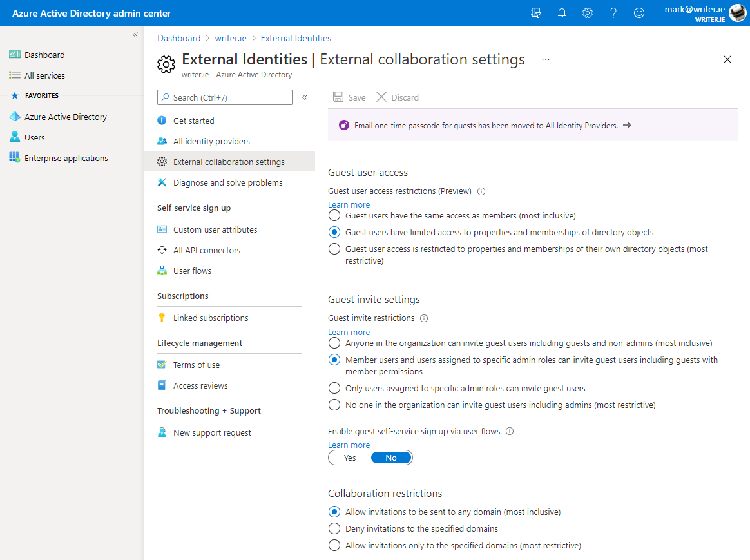
Task: Select 'Guest users have limited access' option
Action: pyautogui.click(x=334, y=233)
